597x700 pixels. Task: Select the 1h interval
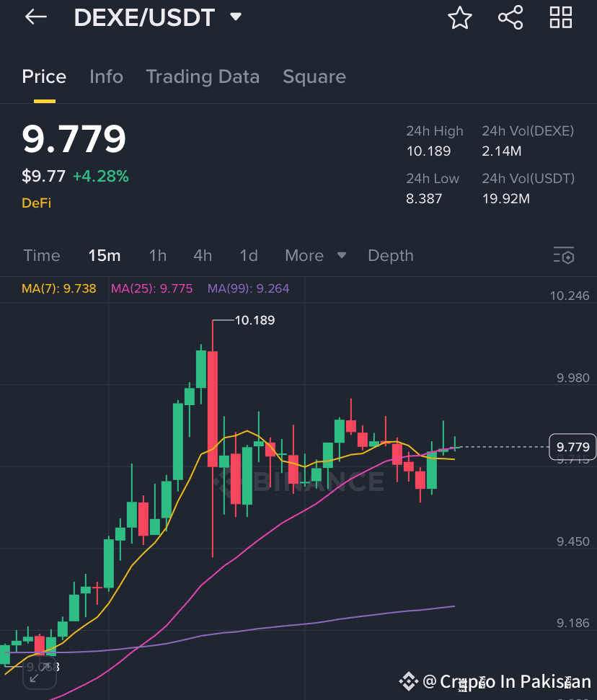click(158, 255)
